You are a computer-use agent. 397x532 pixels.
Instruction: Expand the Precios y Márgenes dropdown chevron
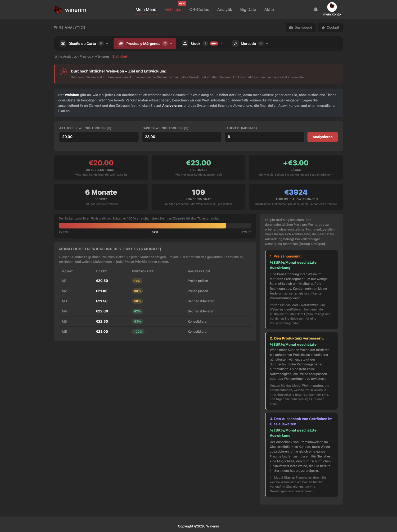pos(171,44)
